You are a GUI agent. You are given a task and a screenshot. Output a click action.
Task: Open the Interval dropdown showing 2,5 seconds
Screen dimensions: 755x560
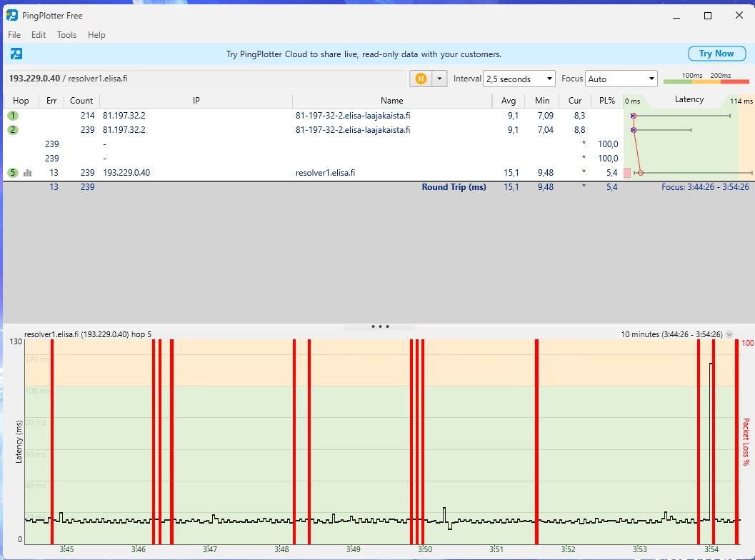(x=519, y=79)
